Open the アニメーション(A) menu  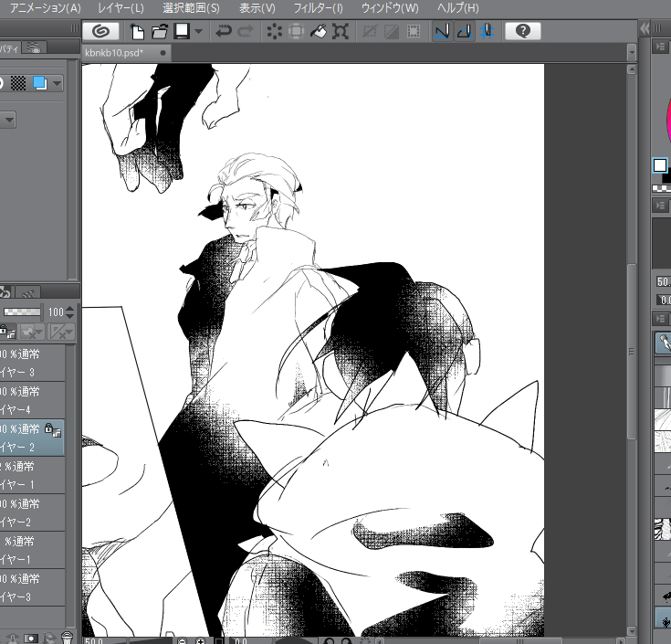[46, 7]
